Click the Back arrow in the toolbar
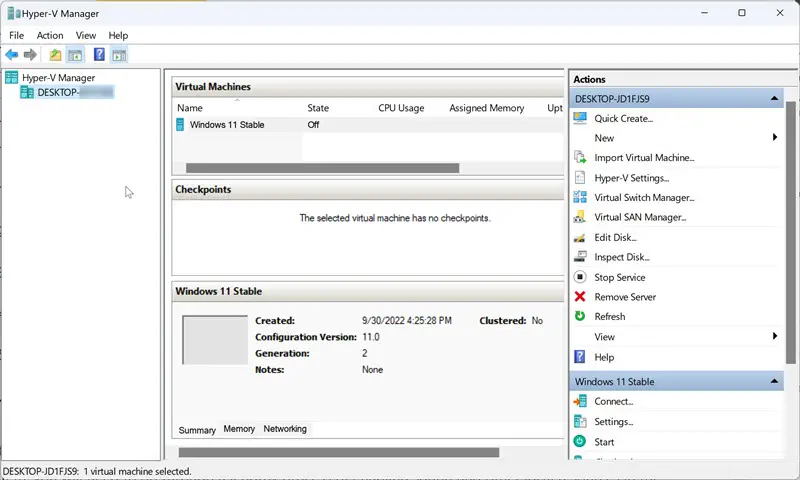Screen dimensions: 800x480 (x=11, y=55)
